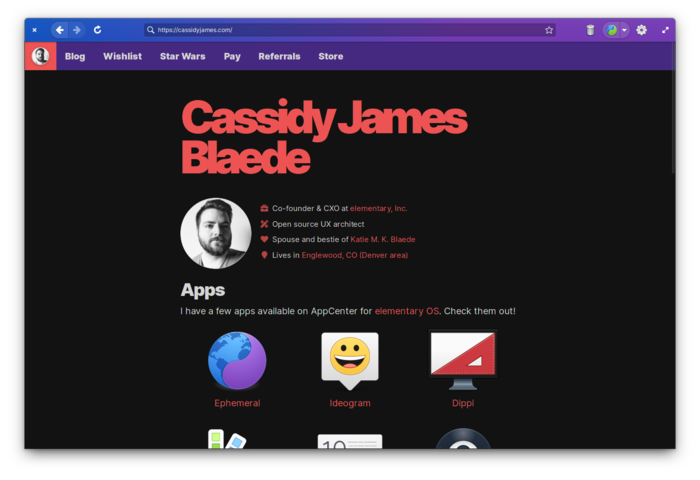Open the Referrals nav item

click(x=279, y=56)
